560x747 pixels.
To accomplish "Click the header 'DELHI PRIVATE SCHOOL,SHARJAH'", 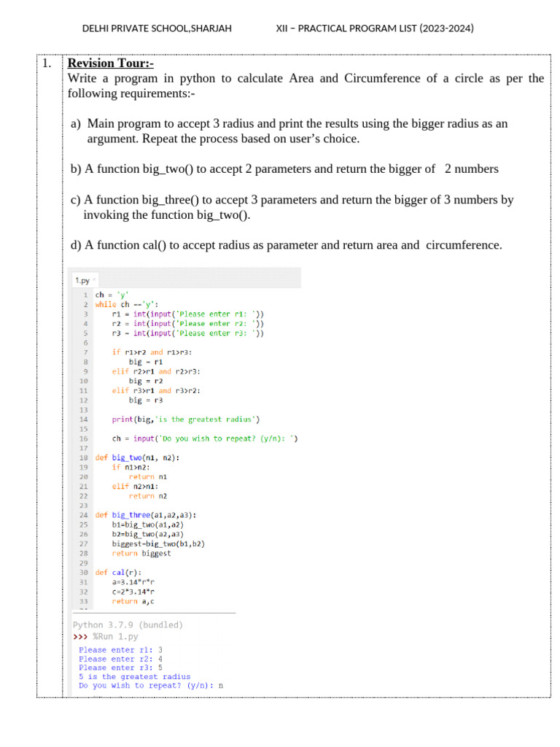I will coord(157,28).
